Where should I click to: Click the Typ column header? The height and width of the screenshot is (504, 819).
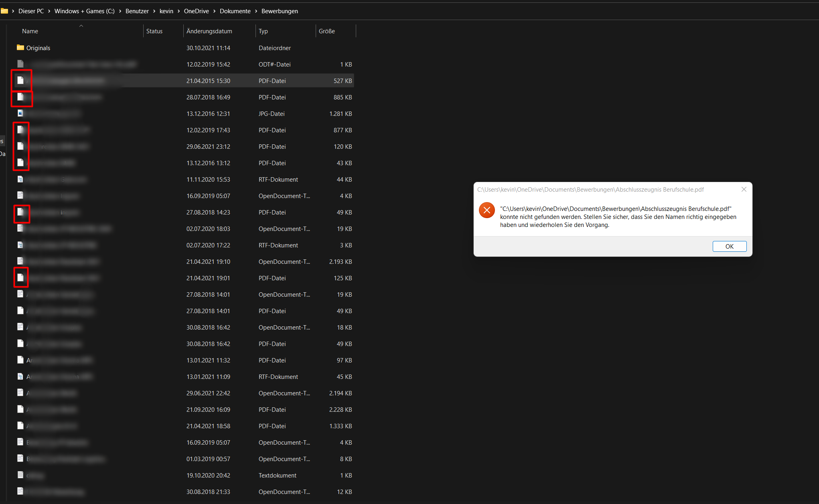tap(263, 31)
